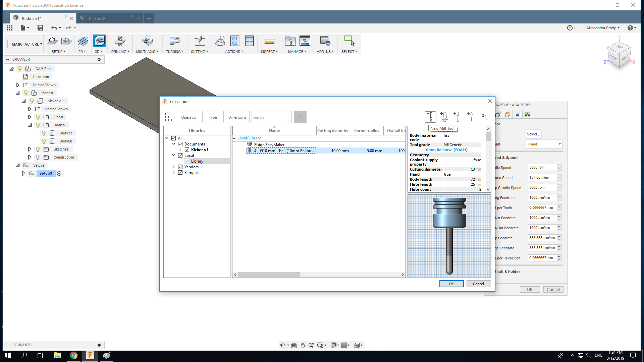
Task: Click the Simulate action icon
Action: point(220,41)
